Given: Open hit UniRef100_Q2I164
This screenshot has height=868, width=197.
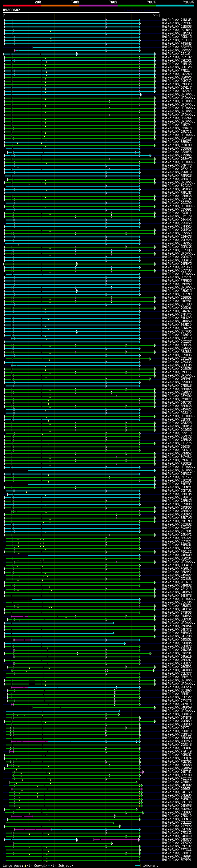Looking at the screenshot, I should tap(176, 54).
